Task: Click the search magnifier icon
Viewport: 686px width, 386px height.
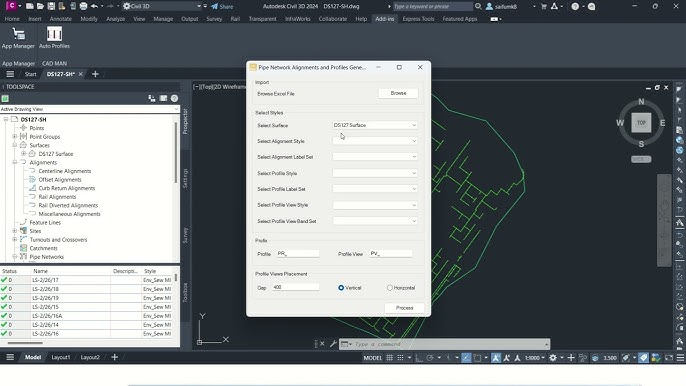Action: [478, 6]
